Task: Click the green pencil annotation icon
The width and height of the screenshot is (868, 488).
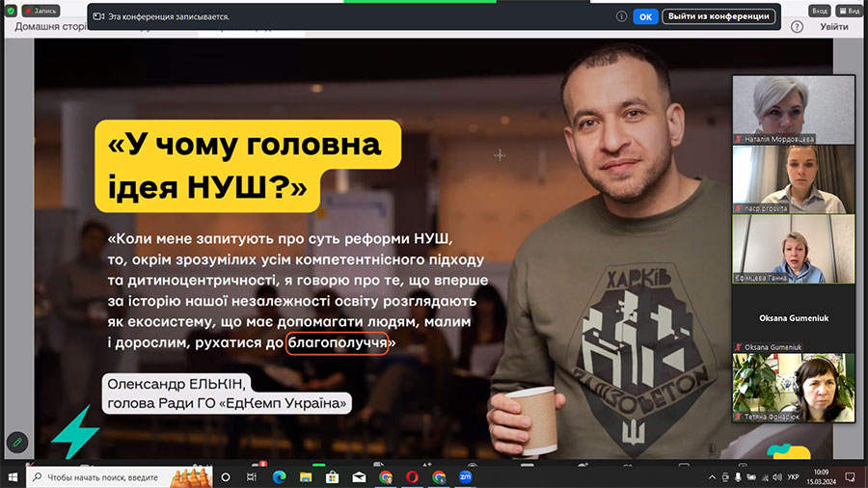Action: (x=17, y=443)
